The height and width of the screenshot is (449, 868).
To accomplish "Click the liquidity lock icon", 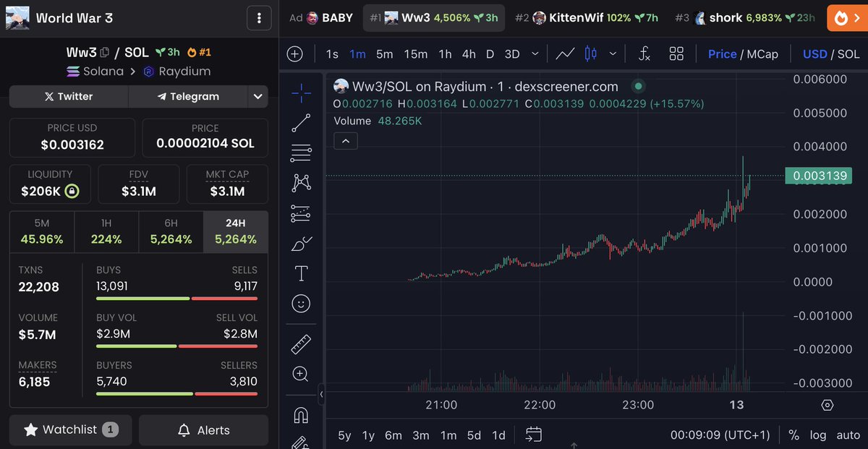I will 71,192.
